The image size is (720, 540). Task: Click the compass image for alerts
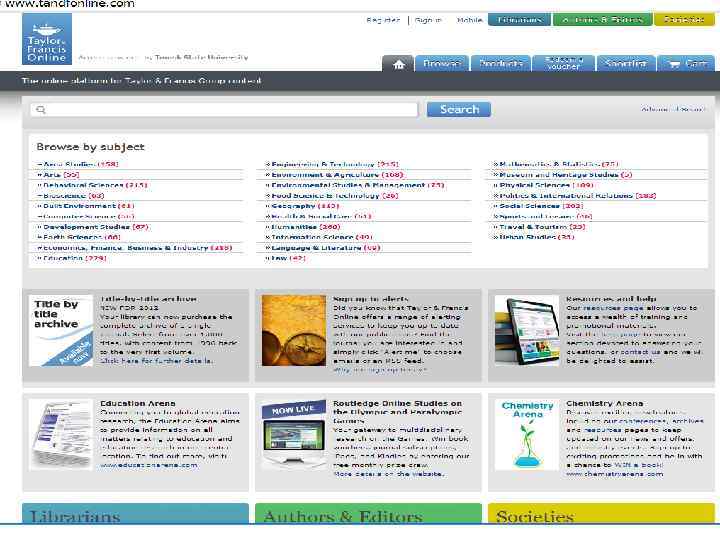[x=294, y=331]
